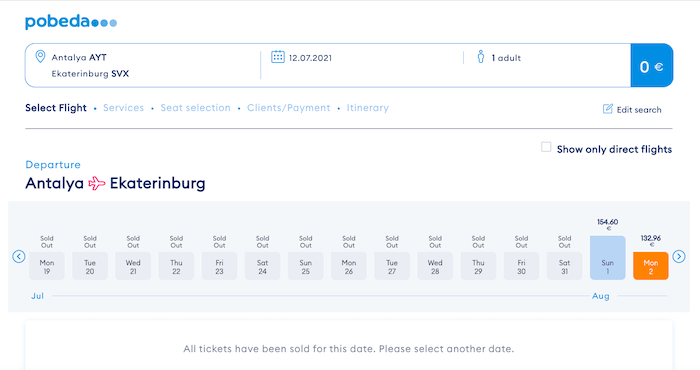This screenshot has height=370, width=700.
Task: Click the location pin icon
Action: pyautogui.click(x=40, y=57)
